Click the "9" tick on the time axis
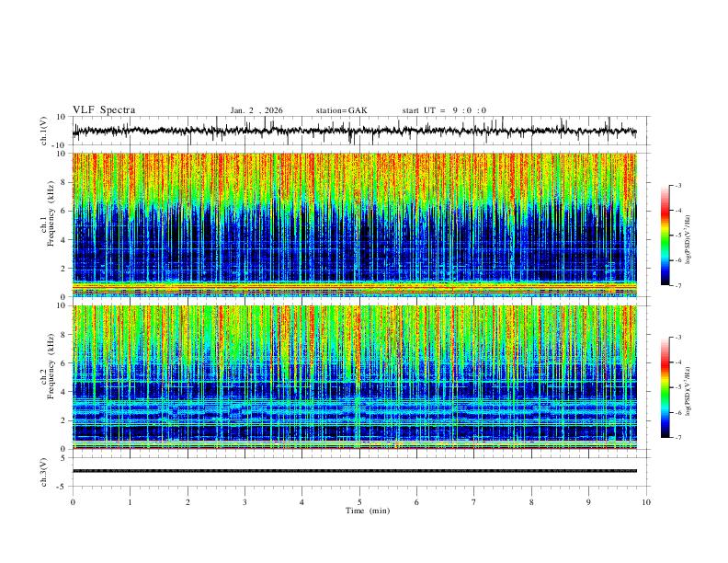Screen dimensions: 728x563 (x=588, y=502)
